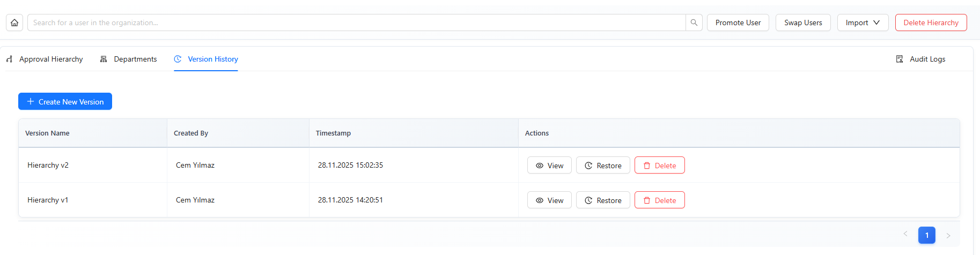Restore the Hierarchy v1 version
The image size is (980, 255).
coord(603,200)
